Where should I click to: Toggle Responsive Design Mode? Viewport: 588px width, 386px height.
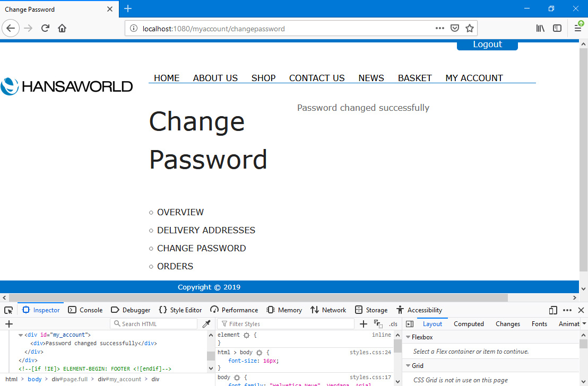tap(553, 310)
